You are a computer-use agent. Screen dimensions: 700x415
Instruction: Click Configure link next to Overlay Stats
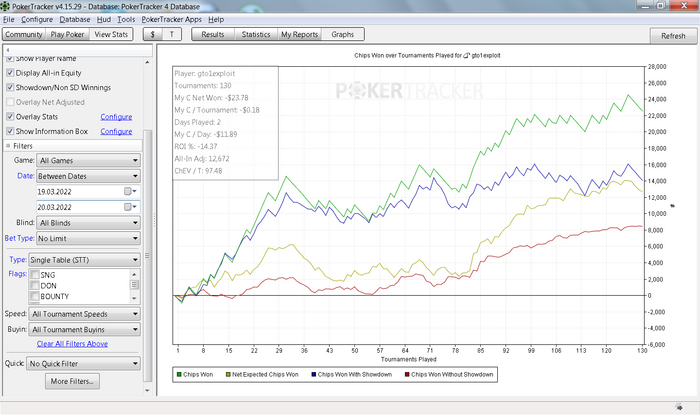tap(116, 116)
